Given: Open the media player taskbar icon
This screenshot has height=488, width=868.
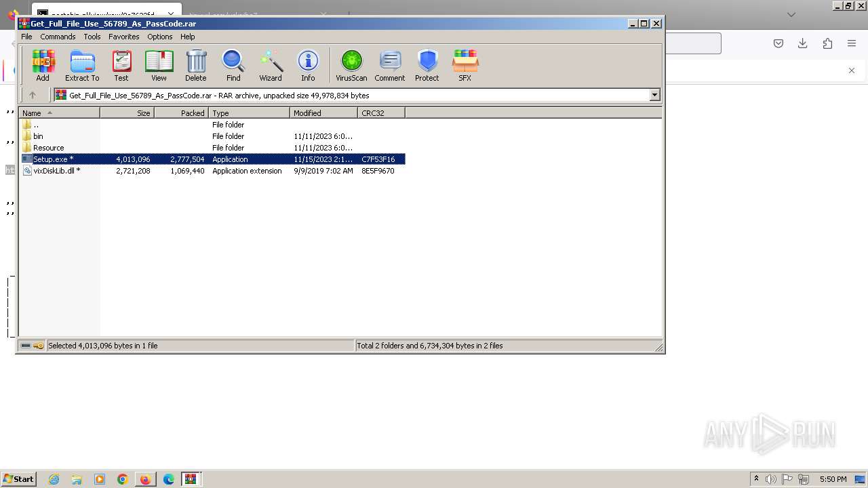Looking at the screenshot, I should coord(100,479).
